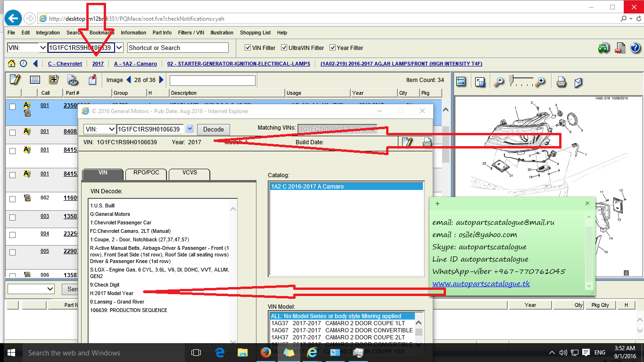Open Firefox from taskbar

click(x=265, y=353)
